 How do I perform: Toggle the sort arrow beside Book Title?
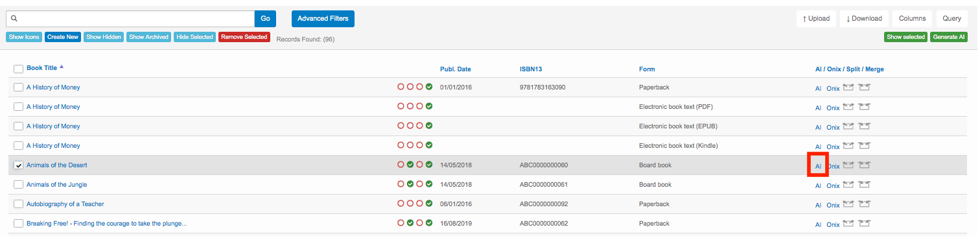point(62,67)
